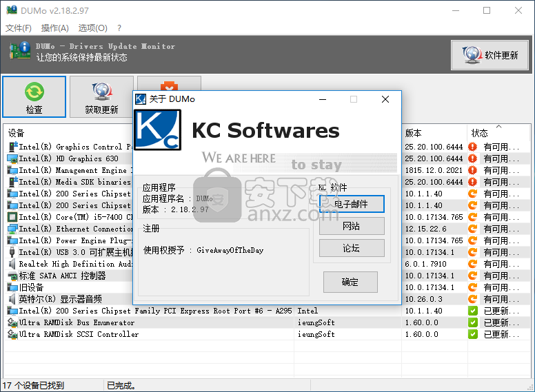Image resolution: width=535 pixels, height=392 pixels.
Task: Click icon of Intel(R) Core(TM) i5-7400 row
Action: [x=12, y=217]
